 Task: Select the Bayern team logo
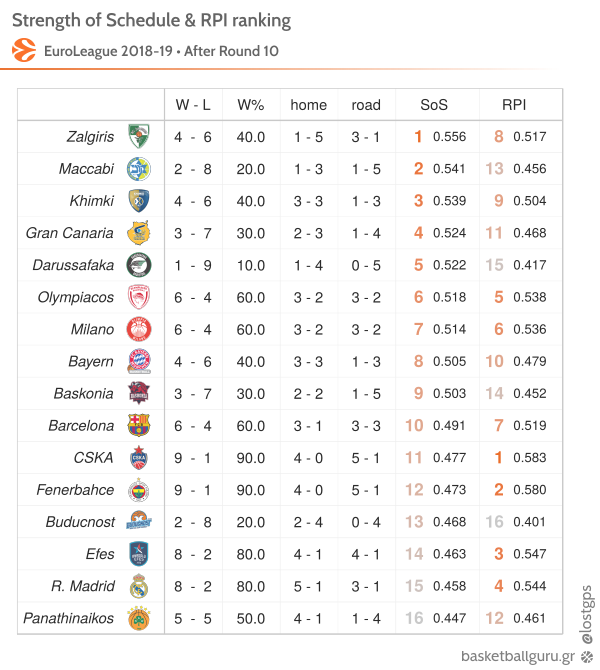click(139, 361)
